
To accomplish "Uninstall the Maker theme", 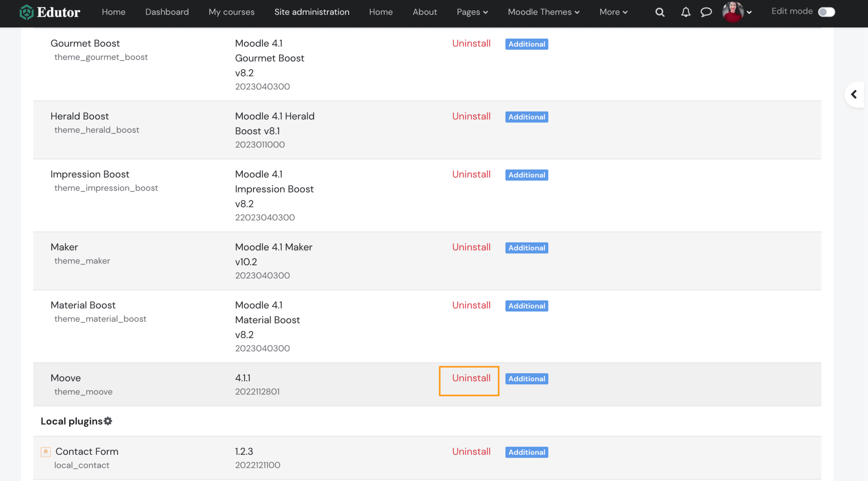I will point(471,247).
